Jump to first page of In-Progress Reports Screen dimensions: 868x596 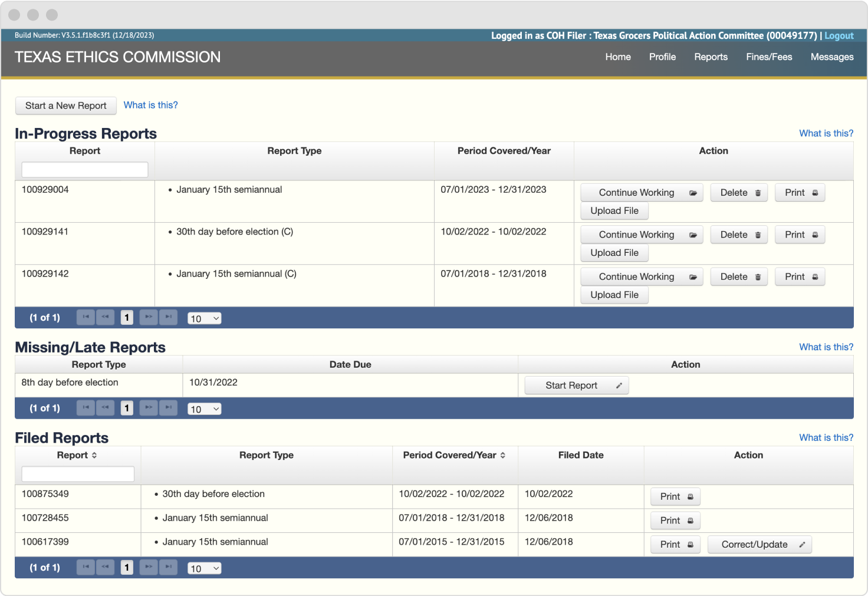pos(85,317)
